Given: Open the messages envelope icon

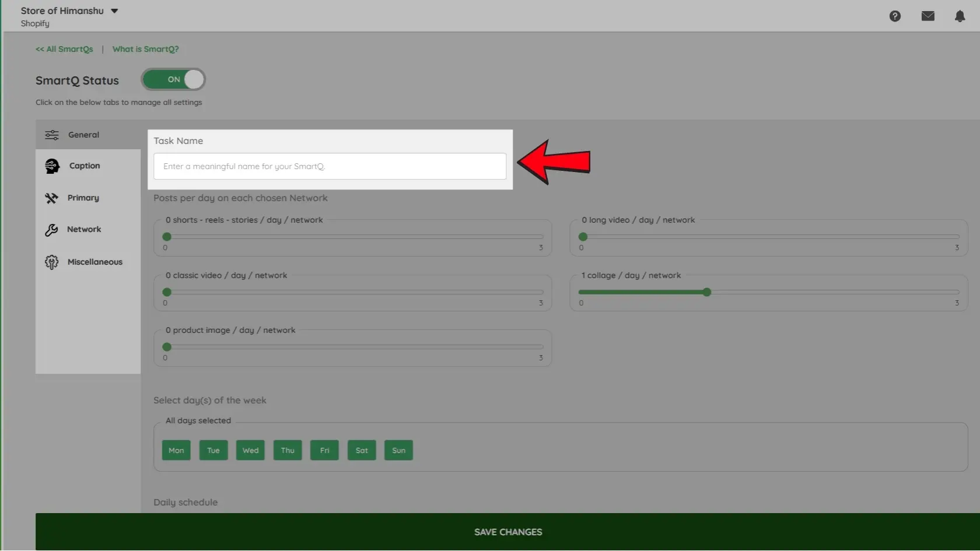Looking at the screenshot, I should [928, 16].
